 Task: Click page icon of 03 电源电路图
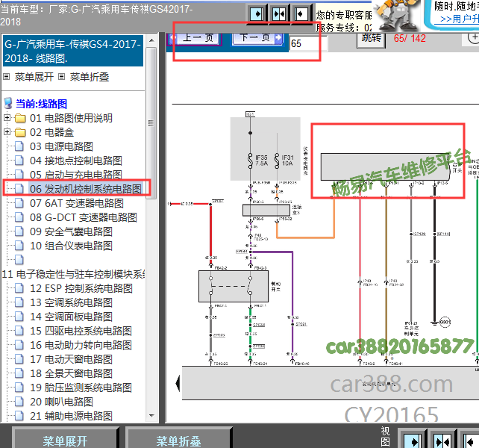(19, 146)
